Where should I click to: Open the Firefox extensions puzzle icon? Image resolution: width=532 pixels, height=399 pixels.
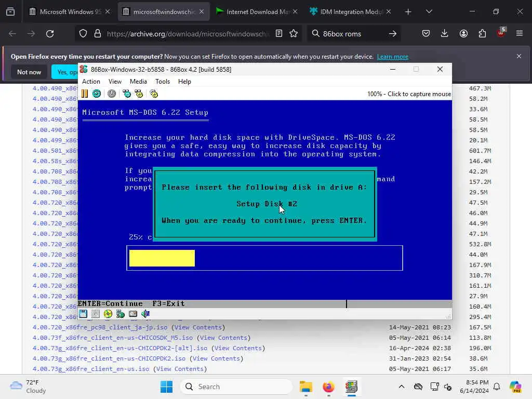click(482, 33)
